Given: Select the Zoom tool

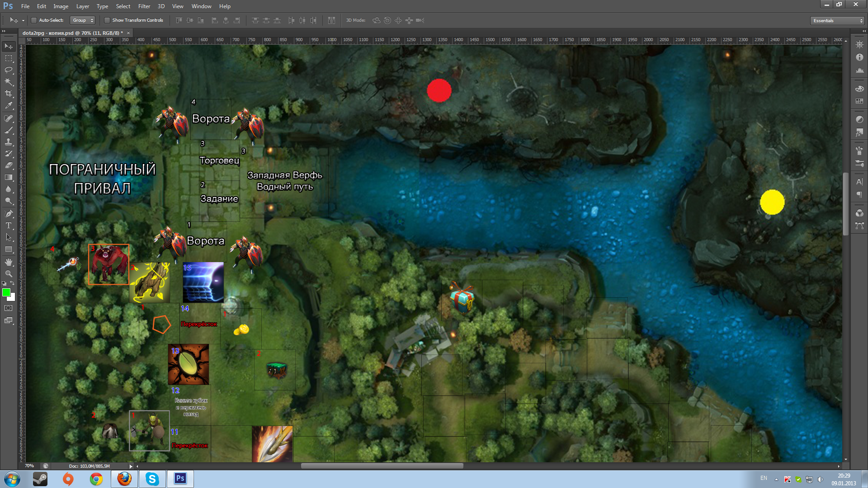Looking at the screenshot, I should coord(9,273).
